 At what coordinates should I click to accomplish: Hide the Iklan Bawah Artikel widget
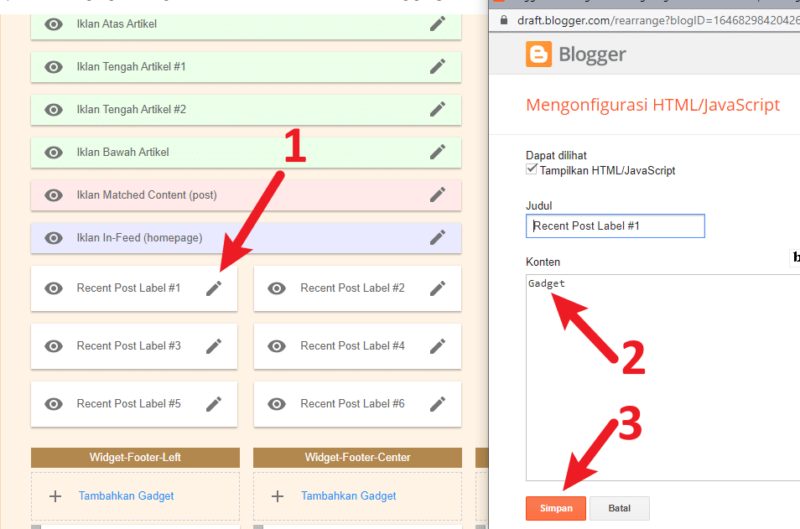click(54, 152)
